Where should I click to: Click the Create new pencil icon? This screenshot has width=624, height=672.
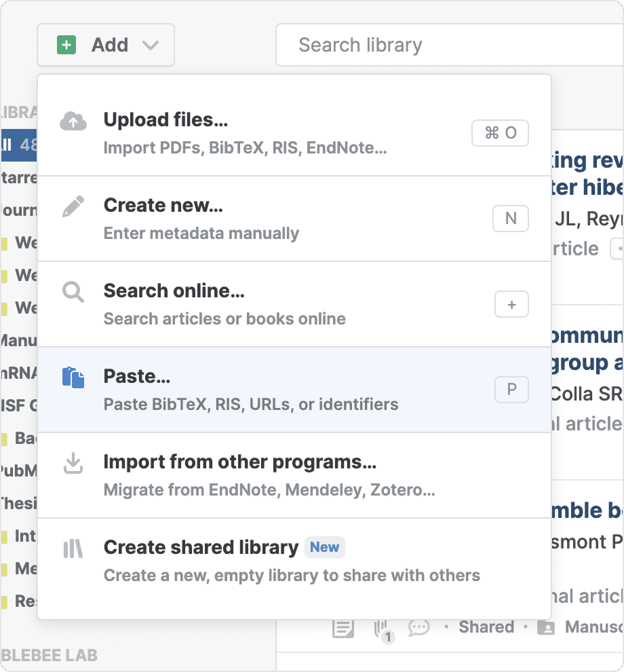pos(73,207)
